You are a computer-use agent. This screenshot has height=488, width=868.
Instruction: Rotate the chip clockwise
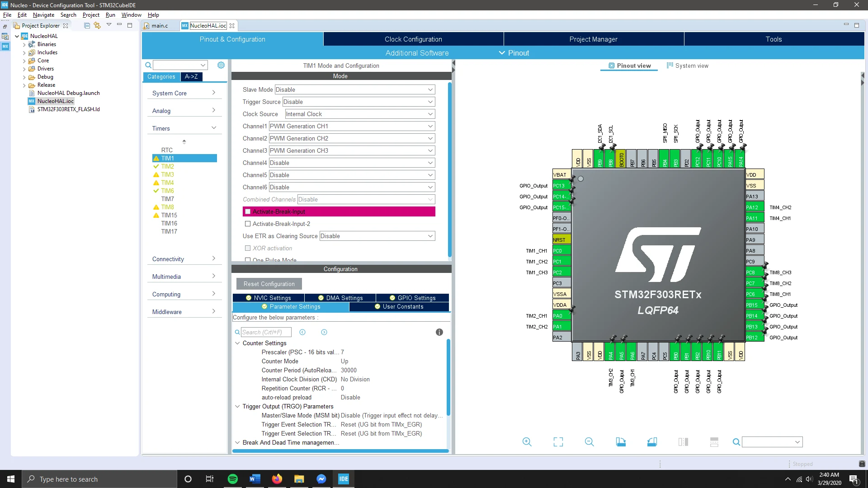(621, 442)
